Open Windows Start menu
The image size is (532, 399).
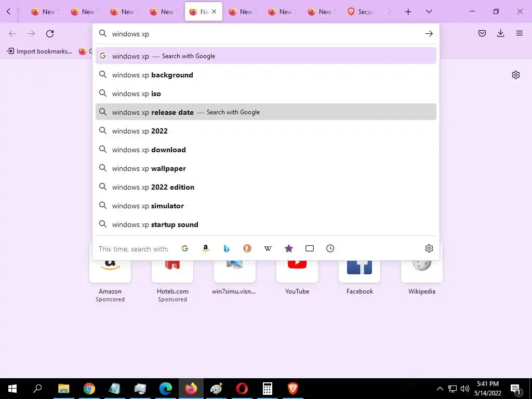12,389
